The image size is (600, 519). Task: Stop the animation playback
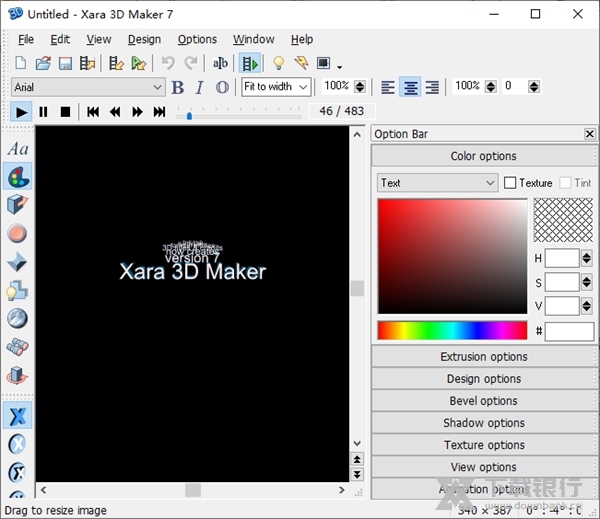pyautogui.click(x=65, y=112)
